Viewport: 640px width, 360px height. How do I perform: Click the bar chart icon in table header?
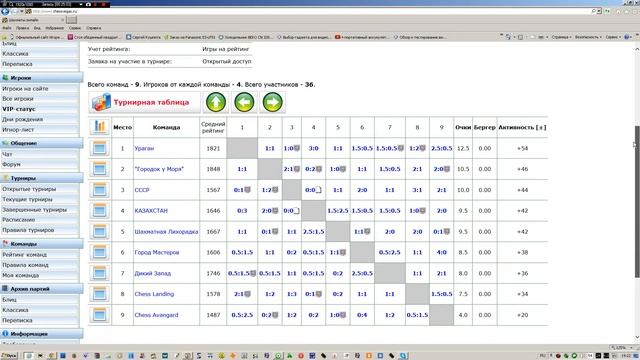point(99,127)
